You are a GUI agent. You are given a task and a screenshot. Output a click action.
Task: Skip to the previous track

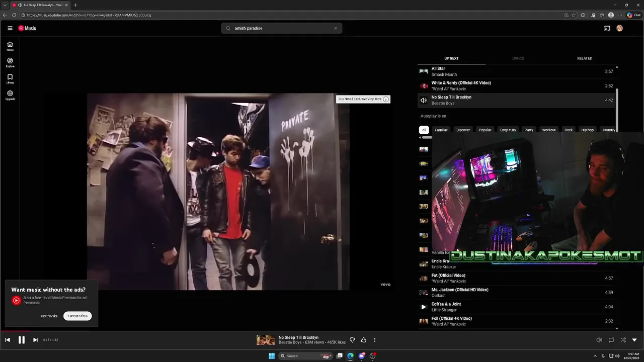point(8,340)
